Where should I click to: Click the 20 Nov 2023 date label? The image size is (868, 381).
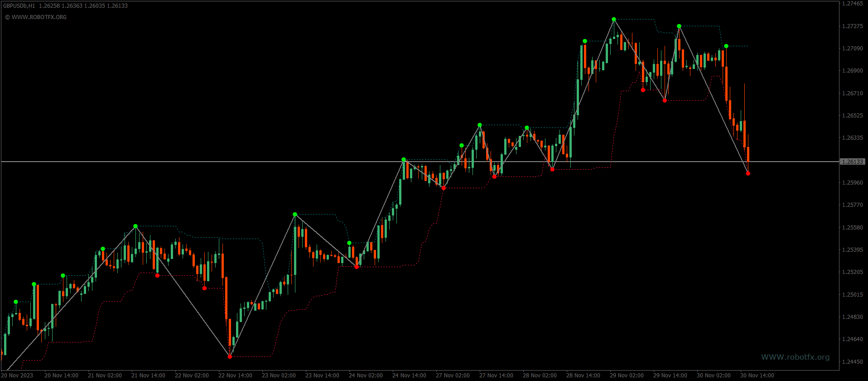tap(17, 376)
